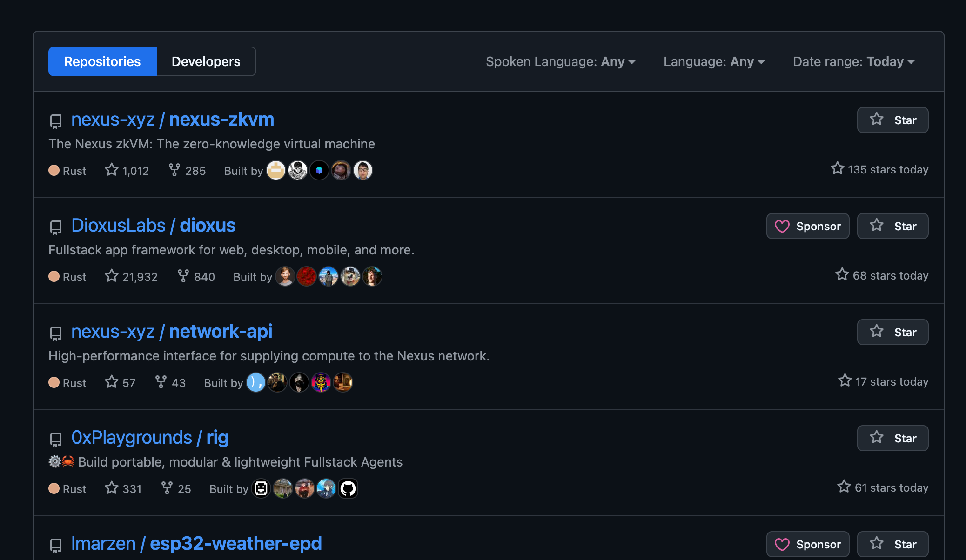Click the third contributor avatar of network-api
This screenshot has height=560, width=966.
point(299,383)
